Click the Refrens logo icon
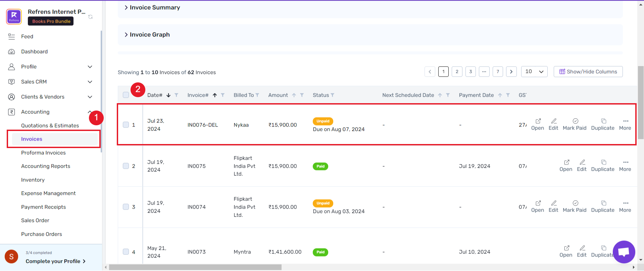 [14, 16]
